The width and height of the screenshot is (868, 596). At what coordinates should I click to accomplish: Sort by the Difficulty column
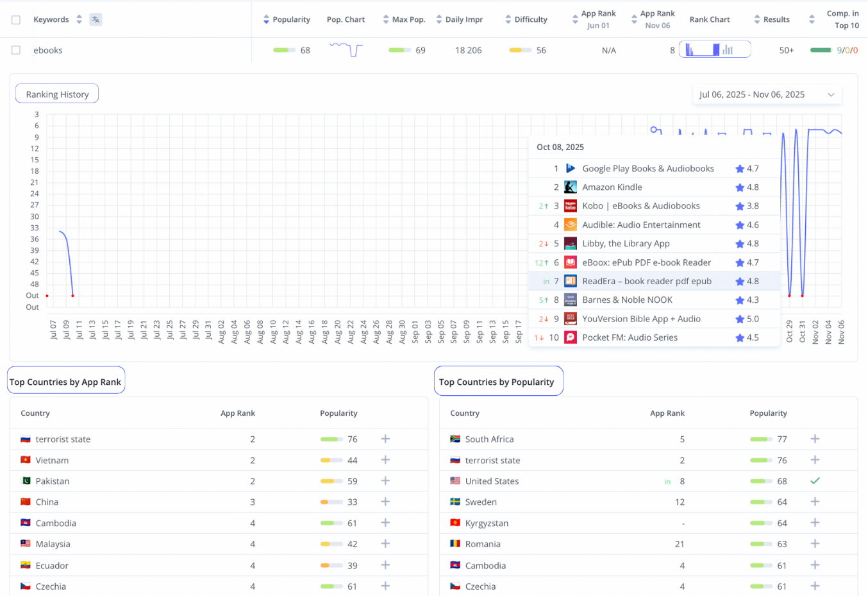(508, 20)
